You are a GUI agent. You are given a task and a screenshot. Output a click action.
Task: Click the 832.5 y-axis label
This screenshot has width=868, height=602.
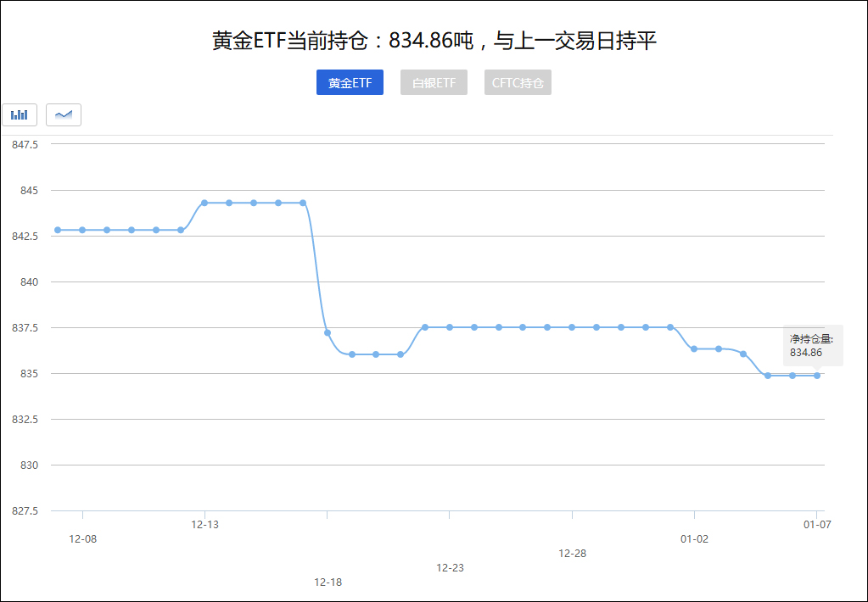pyautogui.click(x=25, y=420)
